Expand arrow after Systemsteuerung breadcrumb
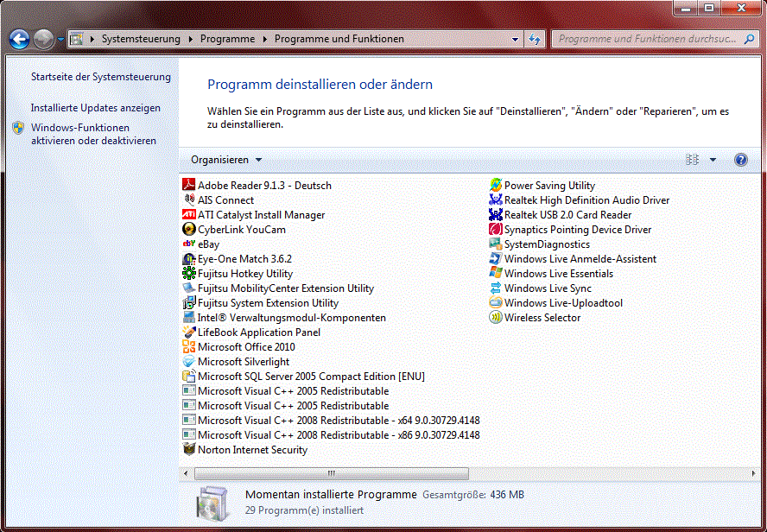This screenshot has height=532, width=767. point(191,39)
